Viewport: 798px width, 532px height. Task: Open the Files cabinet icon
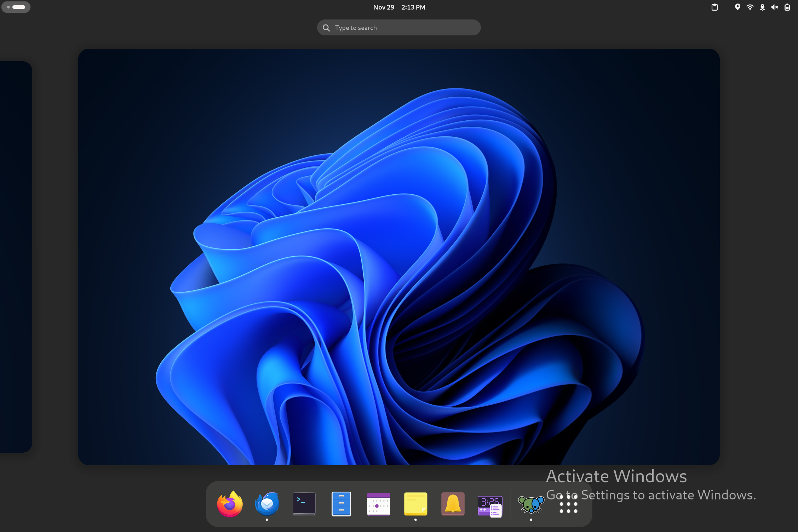(x=341, y=504)
